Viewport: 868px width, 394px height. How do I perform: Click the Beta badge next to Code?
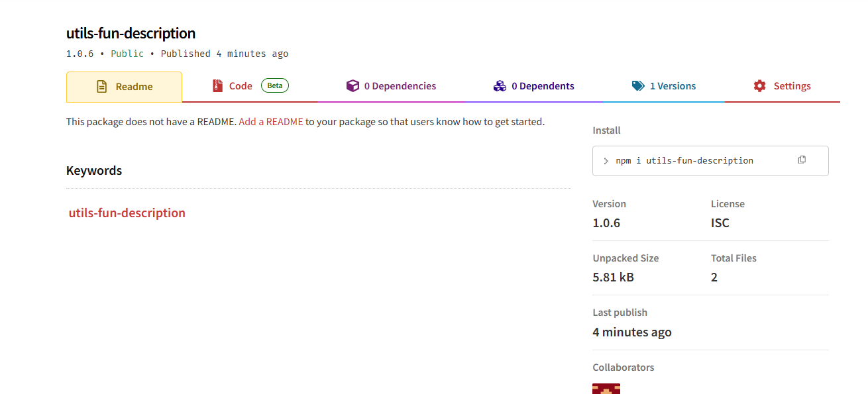[x=275, y=85]
